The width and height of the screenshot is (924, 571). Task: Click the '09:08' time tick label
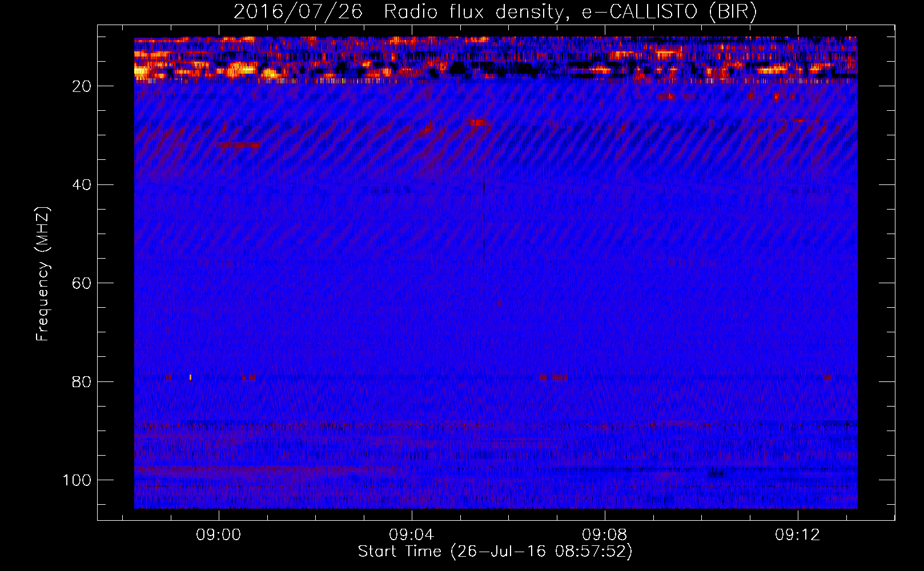605,535
